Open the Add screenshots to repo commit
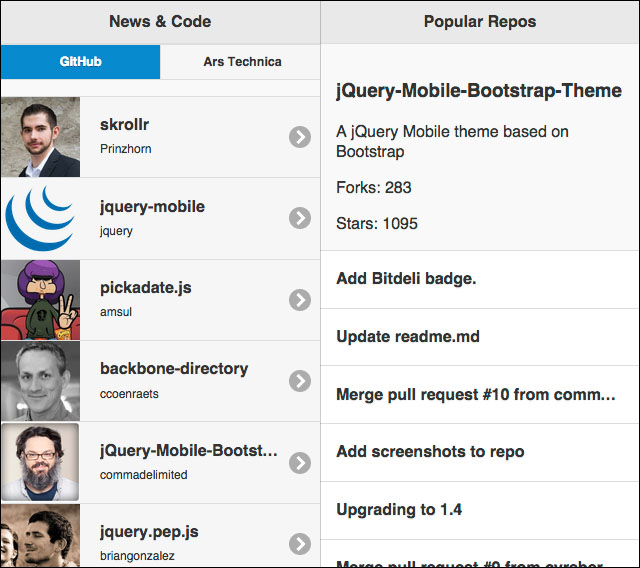Image resolution: width=640 pixels, height=568 pixels. [x=480, y=453]
